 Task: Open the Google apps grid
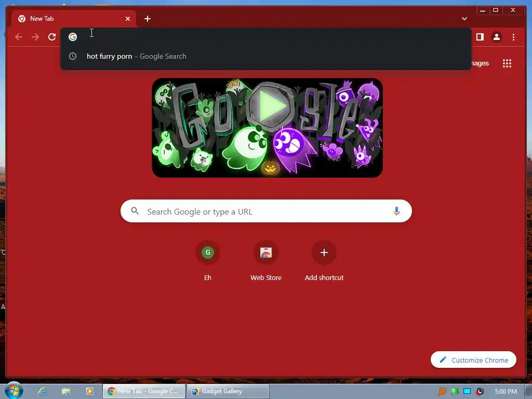coord(507,63)
